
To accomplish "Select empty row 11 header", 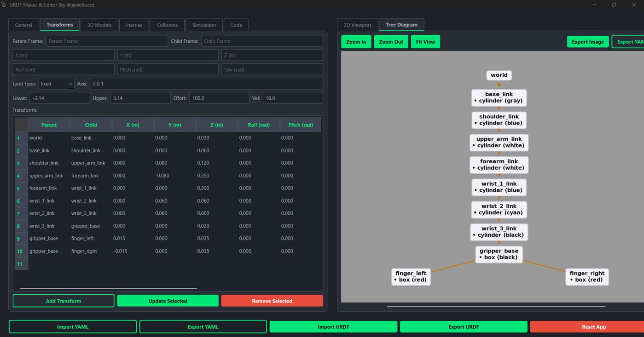I will (x=22, y=264).
